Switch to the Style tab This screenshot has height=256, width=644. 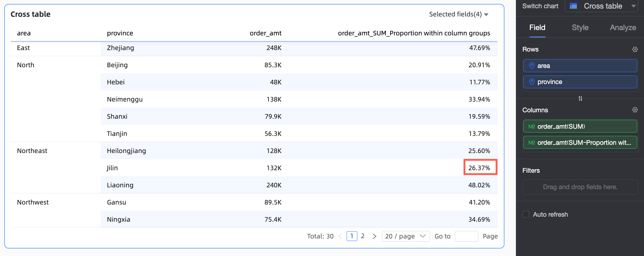click(x=580, y=28)
